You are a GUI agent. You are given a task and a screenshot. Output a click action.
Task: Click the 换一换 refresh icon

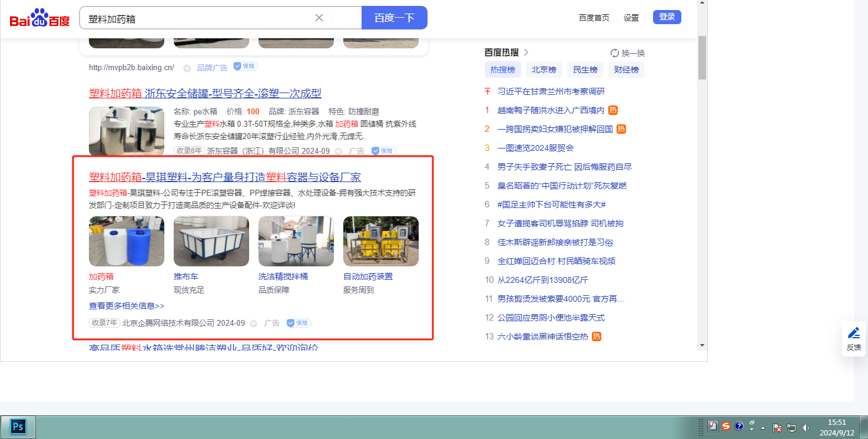coord(615,53)
